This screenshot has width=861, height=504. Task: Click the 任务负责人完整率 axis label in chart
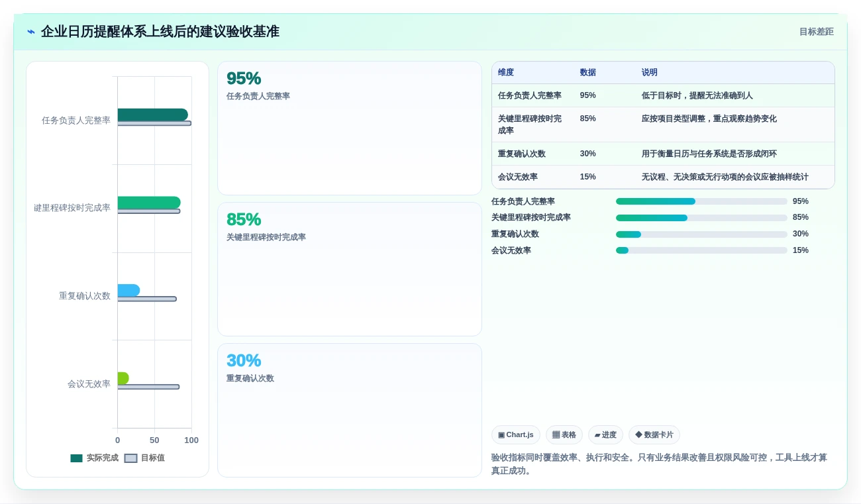point(76,121)
